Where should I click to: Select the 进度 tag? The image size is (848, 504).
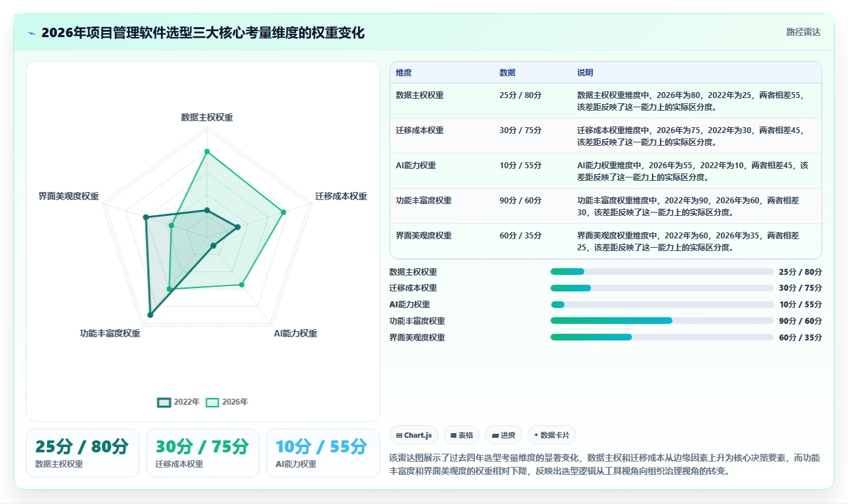(x=503, y=435)
